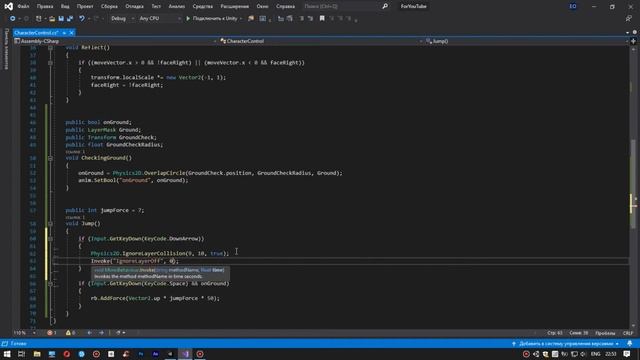Go to next issue arrow in status strip
The image size is (640, 360).
101,333
